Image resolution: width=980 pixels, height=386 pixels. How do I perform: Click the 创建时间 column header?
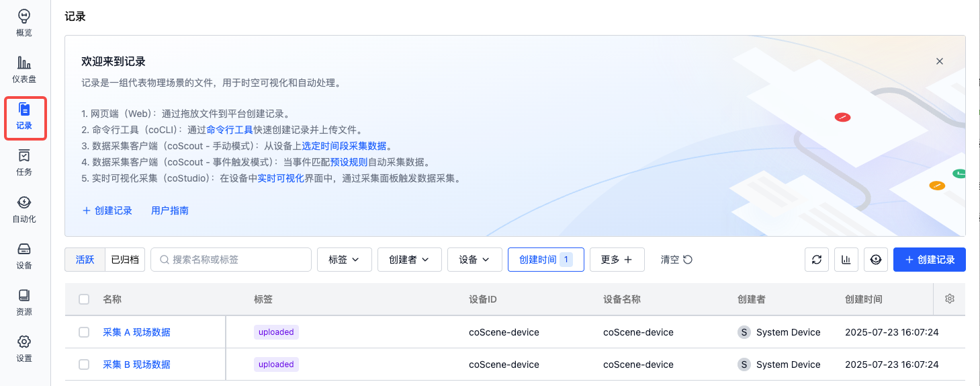click(x=864, y=299)
